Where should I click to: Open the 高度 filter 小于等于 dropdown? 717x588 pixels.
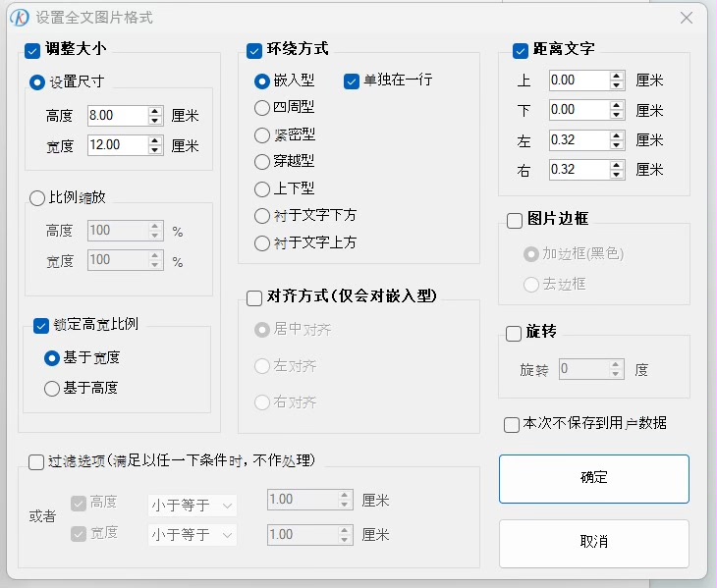pos(193,506)
